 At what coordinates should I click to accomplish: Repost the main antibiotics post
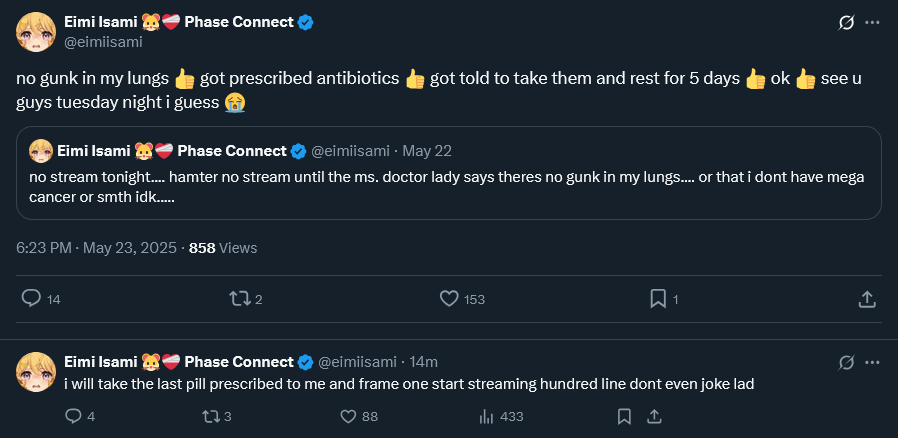[238, 298]
